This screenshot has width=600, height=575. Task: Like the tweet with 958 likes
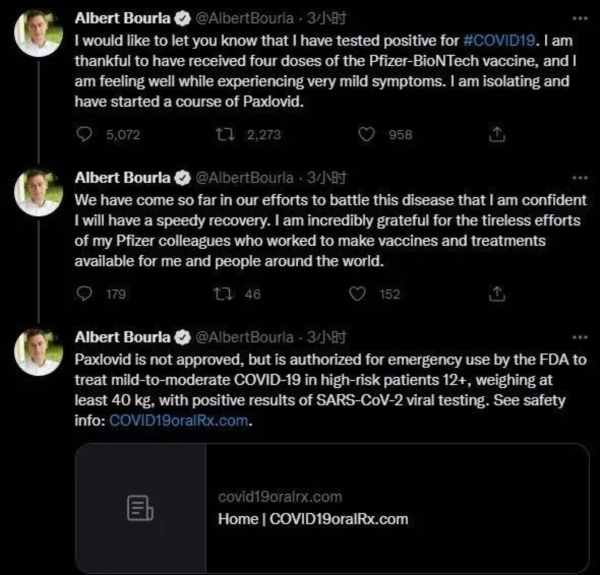[366, 133]
